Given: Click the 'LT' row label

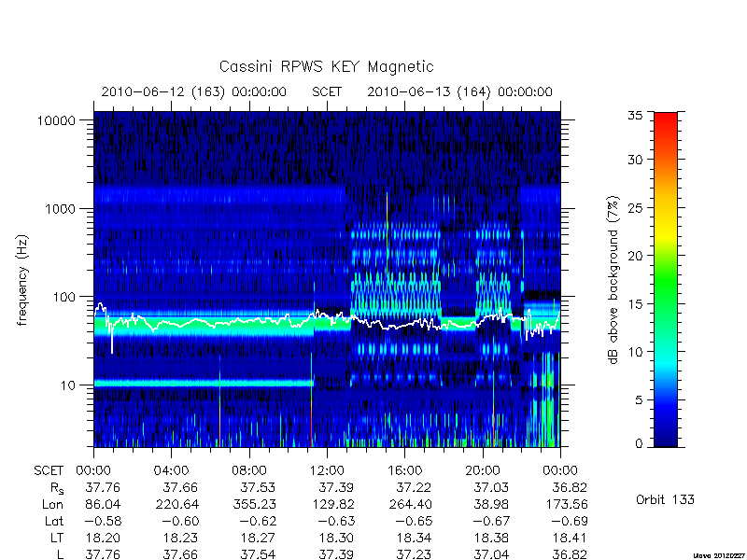Looking at the screenshot, I should (57, 539).
